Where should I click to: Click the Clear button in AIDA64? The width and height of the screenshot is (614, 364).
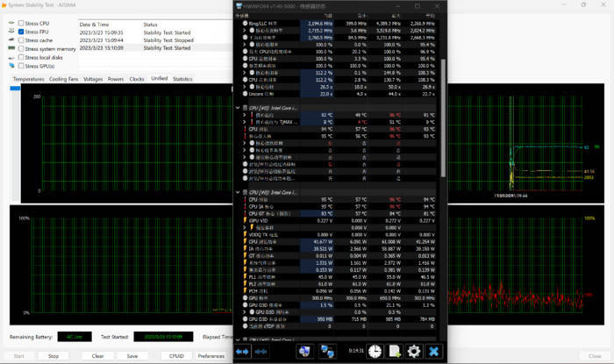point(97,356)
